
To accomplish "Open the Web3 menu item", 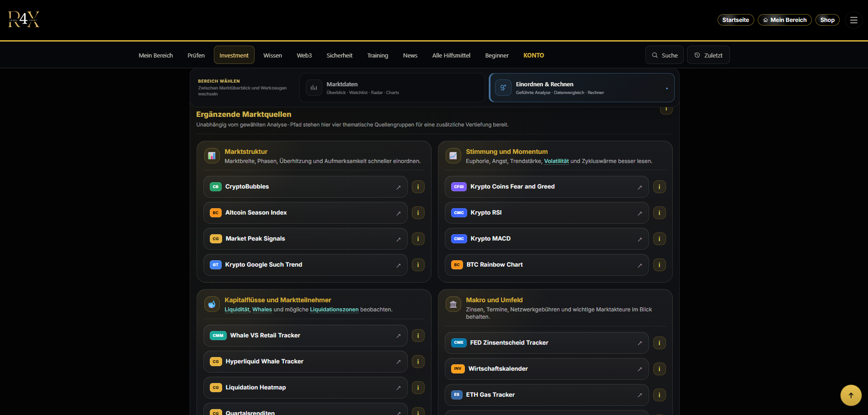I will 304,55.
